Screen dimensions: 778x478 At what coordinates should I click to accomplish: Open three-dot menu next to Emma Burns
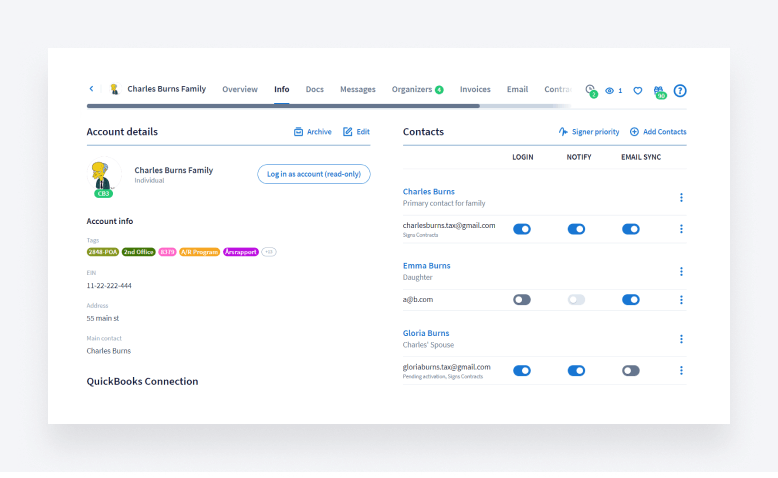[681, 271]
